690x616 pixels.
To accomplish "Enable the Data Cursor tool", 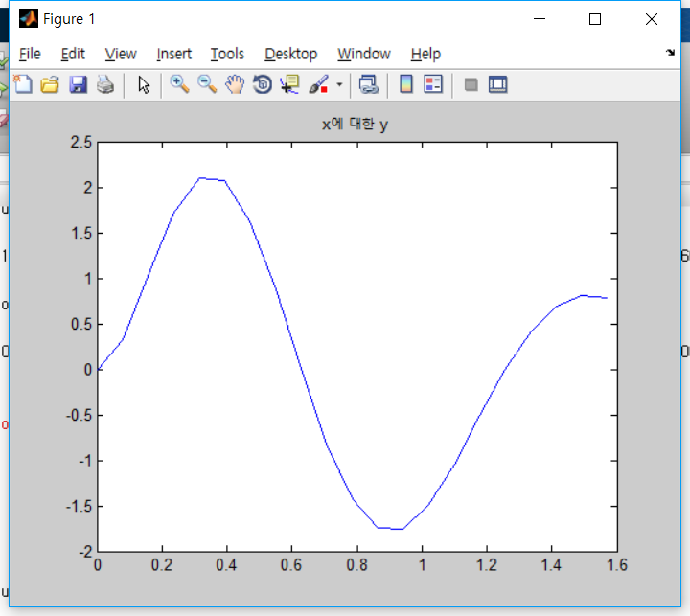I will (x=289, y=84).
